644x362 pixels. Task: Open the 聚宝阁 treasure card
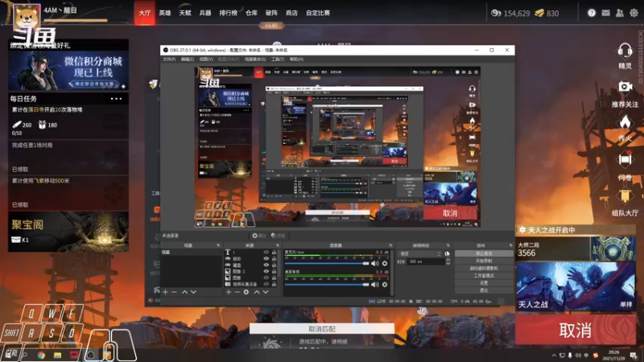tap(68, 232)
